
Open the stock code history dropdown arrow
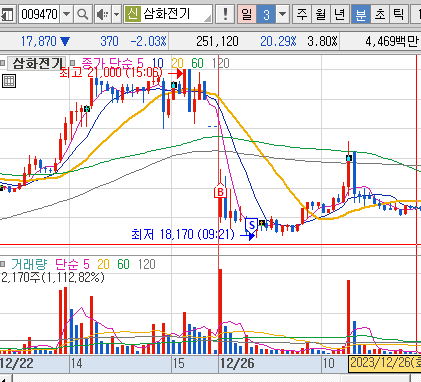tap(67, 14)
